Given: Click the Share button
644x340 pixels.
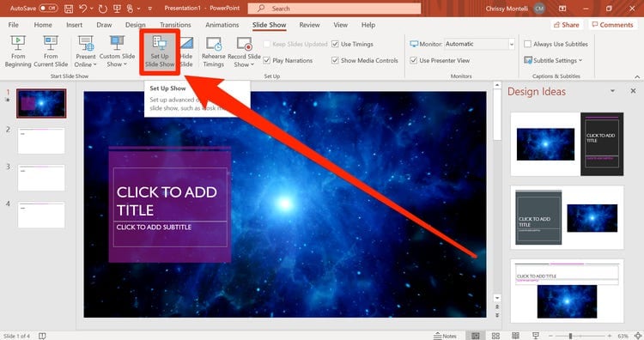Looking at the screenshot, I should pos(567,25).
